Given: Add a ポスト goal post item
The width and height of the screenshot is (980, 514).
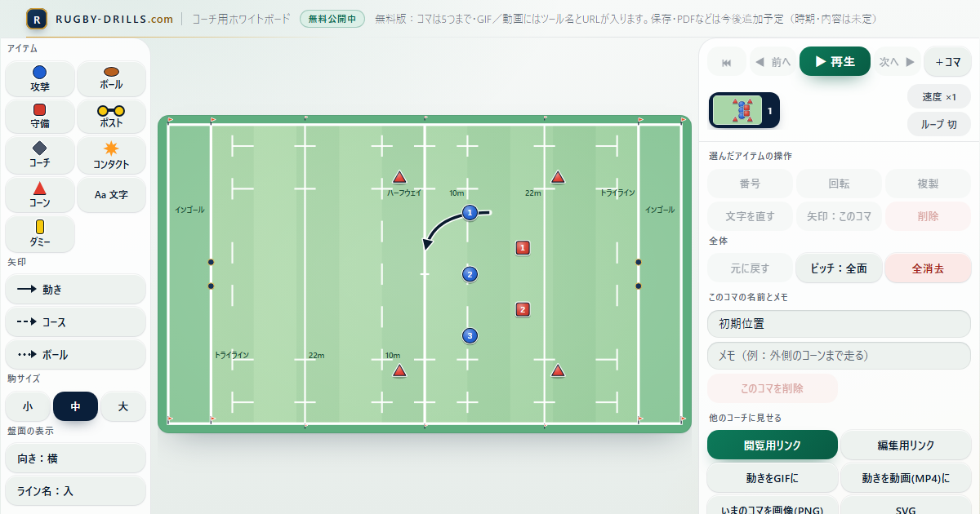Looking at the screenshot, I should pos(112,116).
